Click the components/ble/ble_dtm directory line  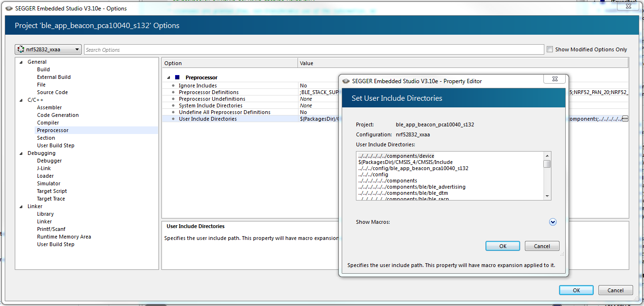click(x=403, y=193)
